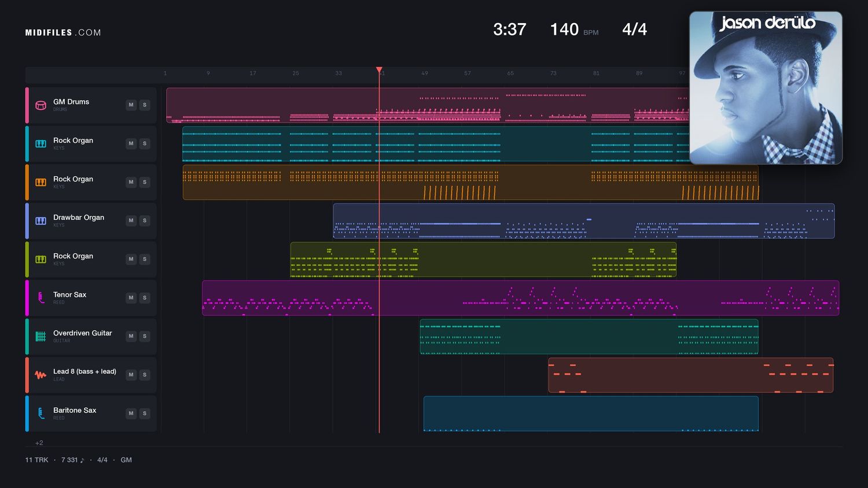The image size is (868, 488).
Task: Click the Overdriven Guitar fretboard icon
Action: 41,337
